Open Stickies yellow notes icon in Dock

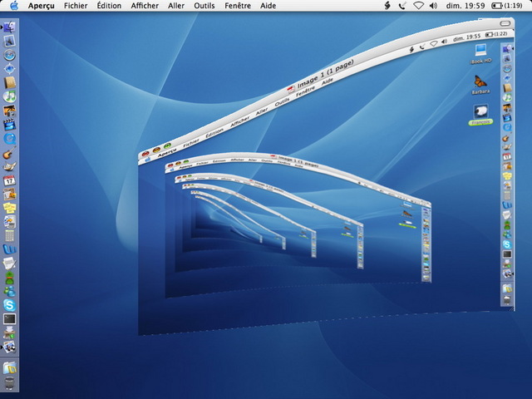(9, 208)
